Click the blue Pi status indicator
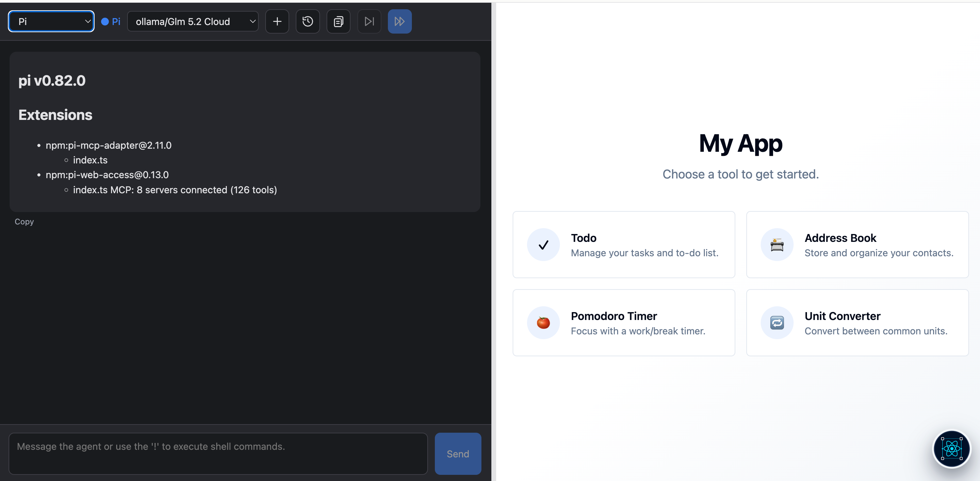This screenshot has width=980, height=481. 111,21
